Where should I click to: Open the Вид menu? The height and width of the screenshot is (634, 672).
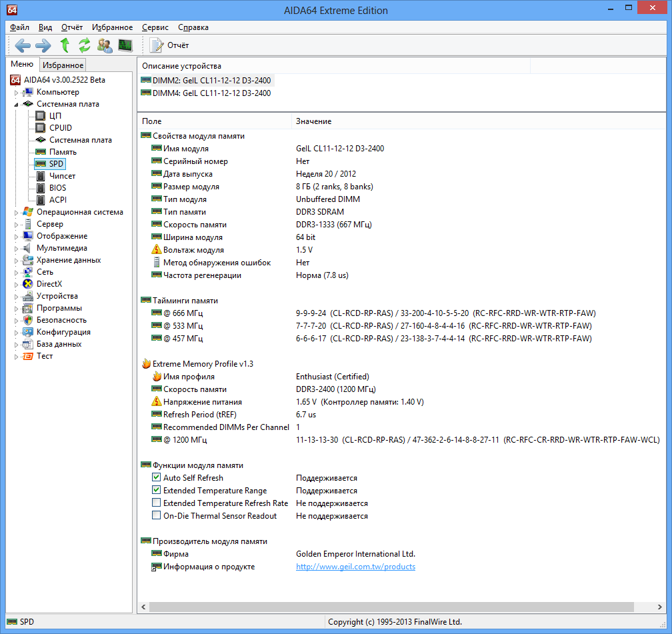pyautogui.click(x=45, y=27)
